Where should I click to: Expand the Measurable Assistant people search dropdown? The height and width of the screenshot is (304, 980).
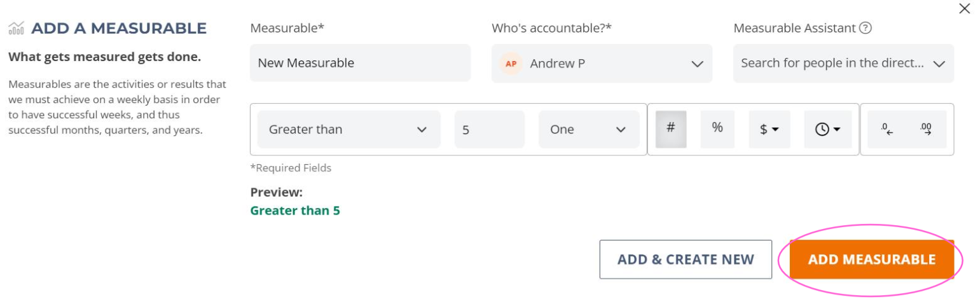click(x=843, y=63)
